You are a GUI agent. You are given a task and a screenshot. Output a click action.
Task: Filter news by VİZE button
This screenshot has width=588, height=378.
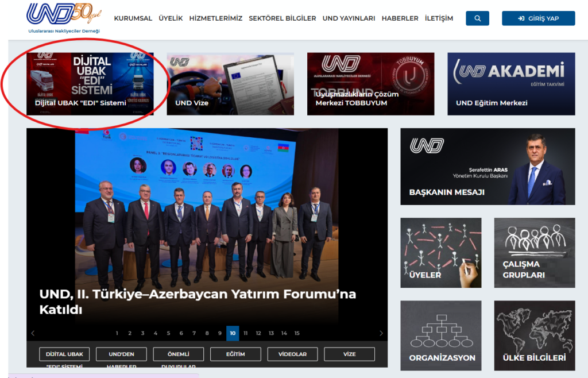click(350, 354)
